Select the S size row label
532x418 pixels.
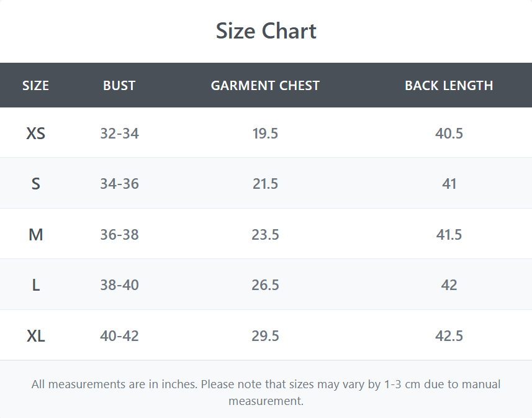(35, 184)
